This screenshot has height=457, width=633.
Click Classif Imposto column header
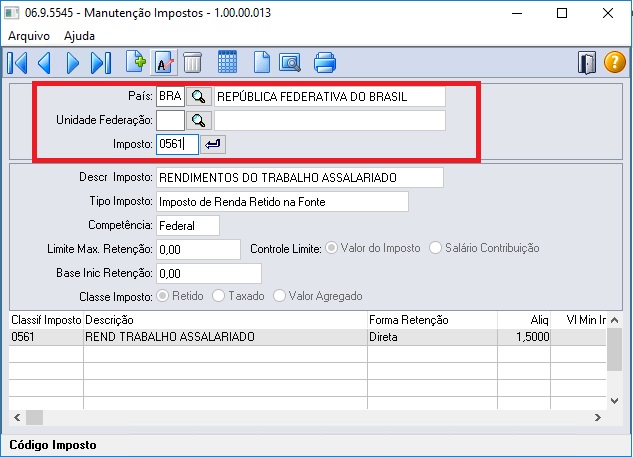pyautogui.click(x=46, y=320)
